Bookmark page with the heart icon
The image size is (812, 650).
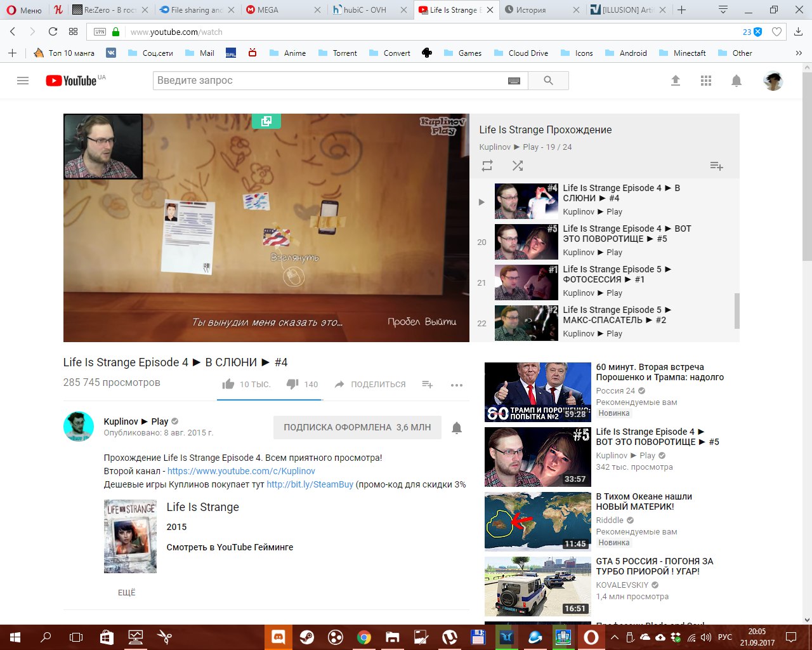pos(776,32)
